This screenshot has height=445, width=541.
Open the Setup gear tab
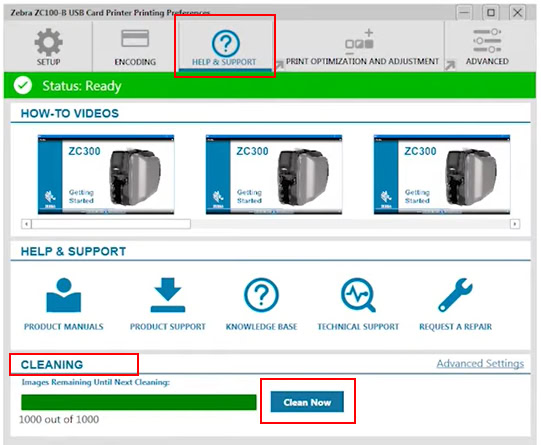(x=48, y=47)
